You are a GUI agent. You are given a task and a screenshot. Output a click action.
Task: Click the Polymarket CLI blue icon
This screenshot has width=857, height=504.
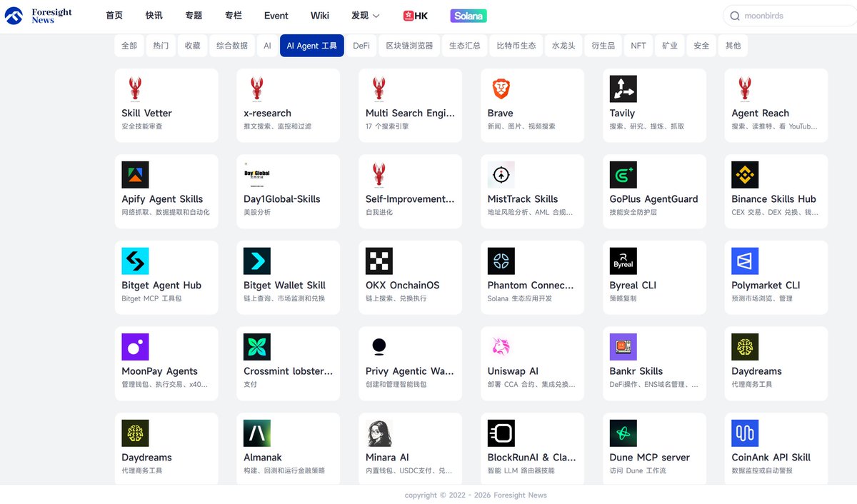[x=745, y=261]
